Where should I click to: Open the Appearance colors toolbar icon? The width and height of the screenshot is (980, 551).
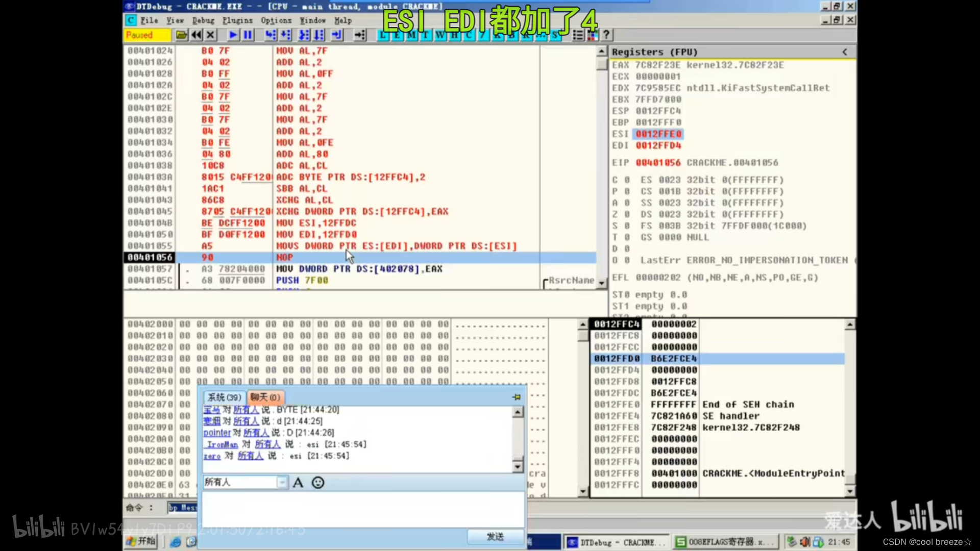(x=592, y=35)
